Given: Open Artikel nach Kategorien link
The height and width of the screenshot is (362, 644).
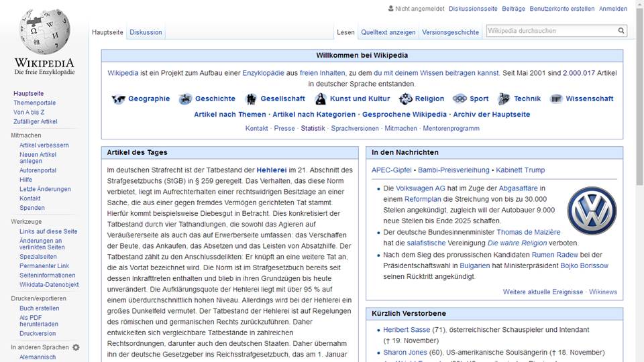Looking at the screenshot, I should (314, 115).
